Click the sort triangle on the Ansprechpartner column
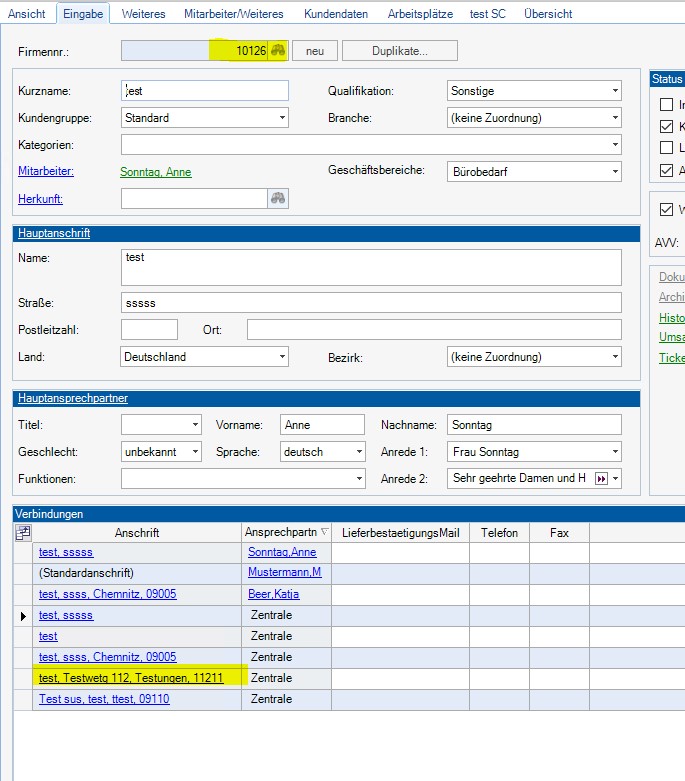 point(324,533)
